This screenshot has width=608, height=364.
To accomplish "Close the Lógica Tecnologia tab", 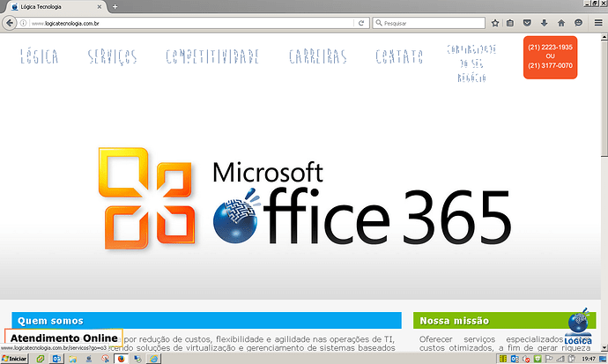I will 100,6.
